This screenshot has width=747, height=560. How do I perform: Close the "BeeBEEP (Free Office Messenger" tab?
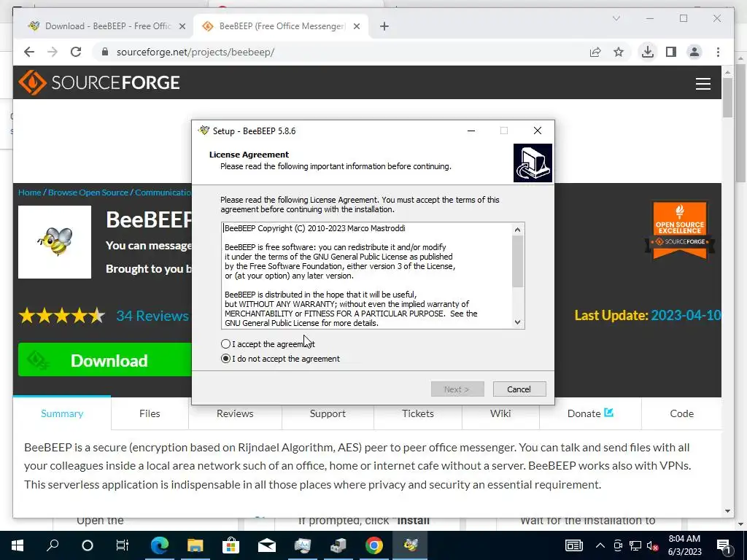356,26
